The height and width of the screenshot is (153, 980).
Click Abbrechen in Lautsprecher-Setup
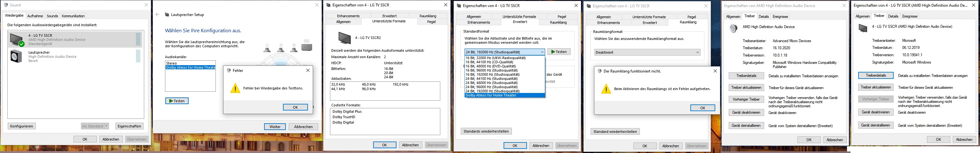pyautogui.click(x=303, y=127)
